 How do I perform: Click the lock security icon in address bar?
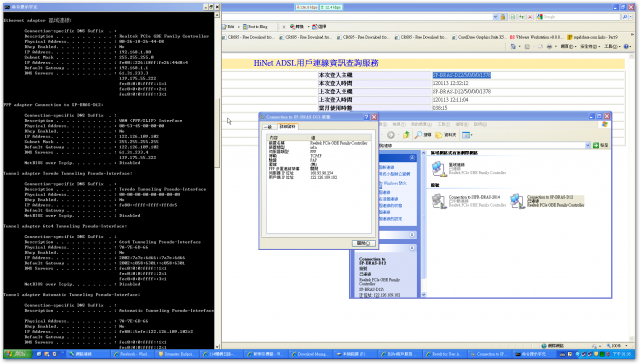point(503,17)
